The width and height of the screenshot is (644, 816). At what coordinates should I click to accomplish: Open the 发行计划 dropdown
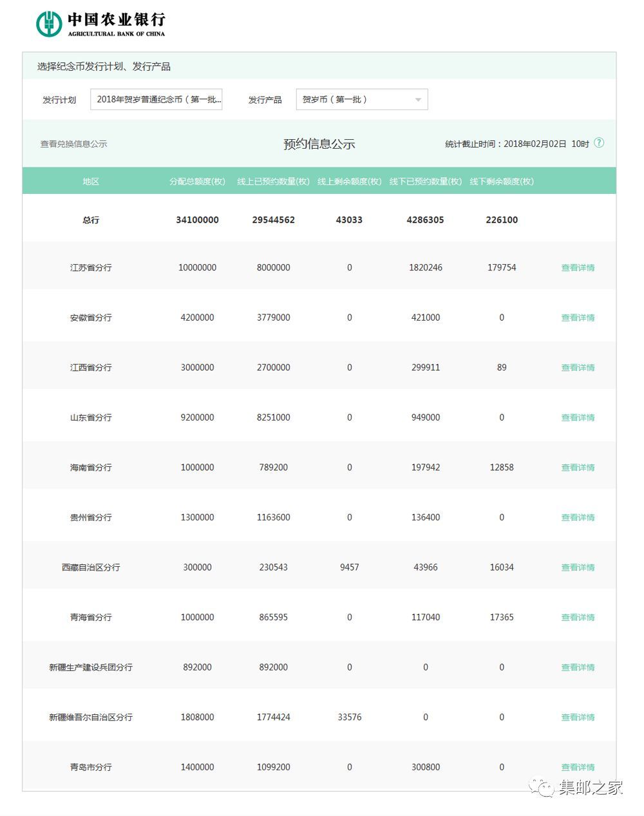pyautogui.click(x=156, y=99)
